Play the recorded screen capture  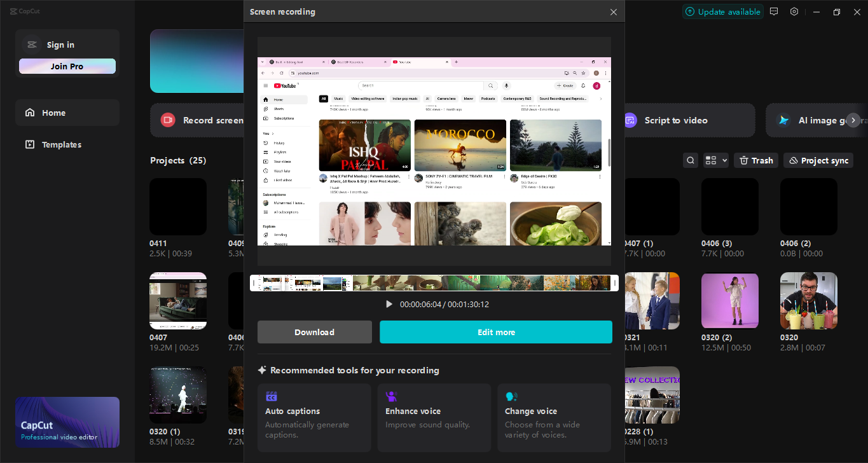click(389, 304)
